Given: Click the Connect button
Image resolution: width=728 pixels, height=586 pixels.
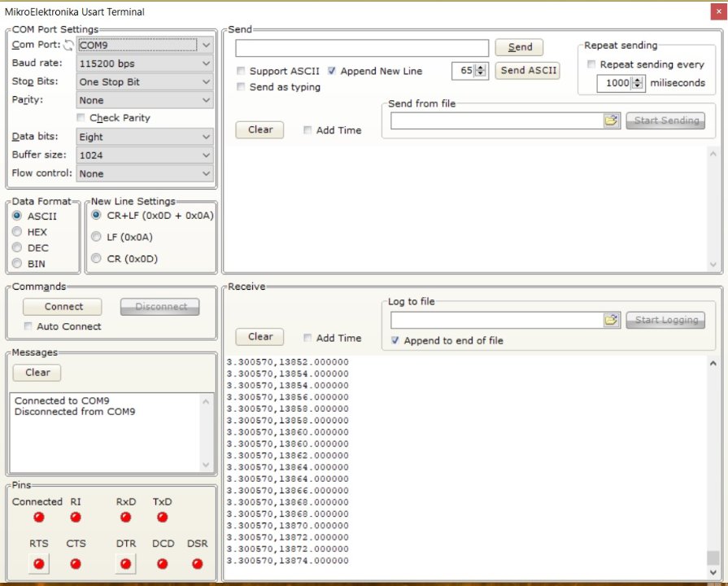Looking at the screenshot, I should click(63, 307).
